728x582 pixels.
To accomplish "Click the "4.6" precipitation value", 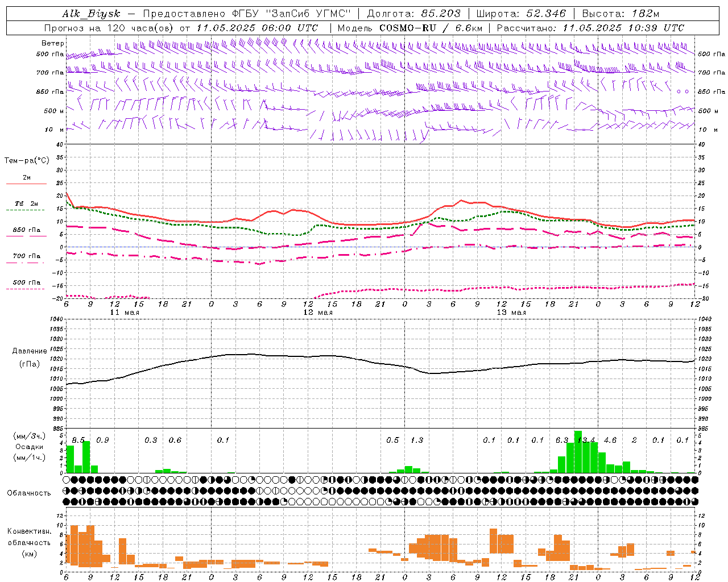I will (610, 440).
